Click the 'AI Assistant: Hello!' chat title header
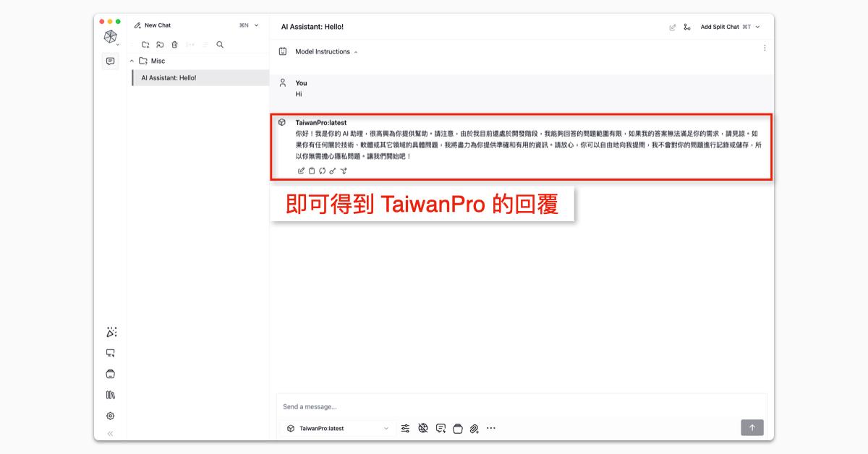This screenshot has height=454, width=868. coord(312,27)
